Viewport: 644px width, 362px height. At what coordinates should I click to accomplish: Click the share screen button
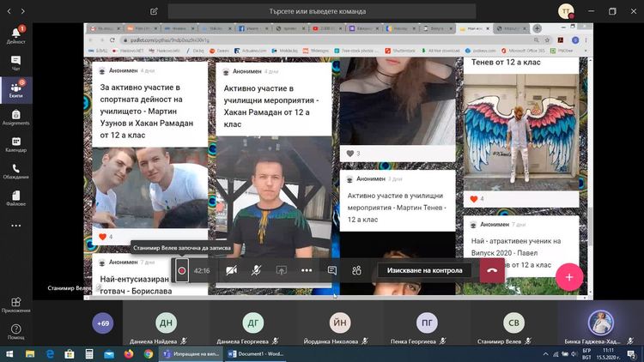coord(281,270)
